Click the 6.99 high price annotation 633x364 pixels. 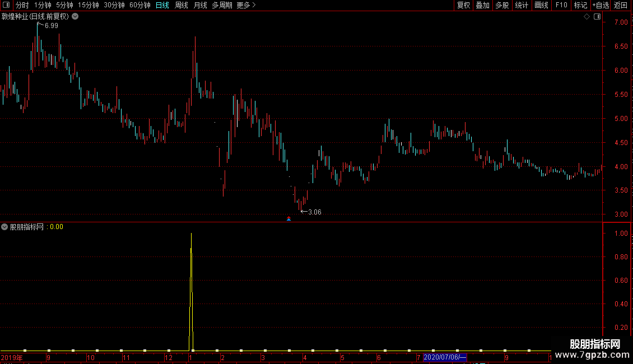pyautogui.click(x=52, y=26)
